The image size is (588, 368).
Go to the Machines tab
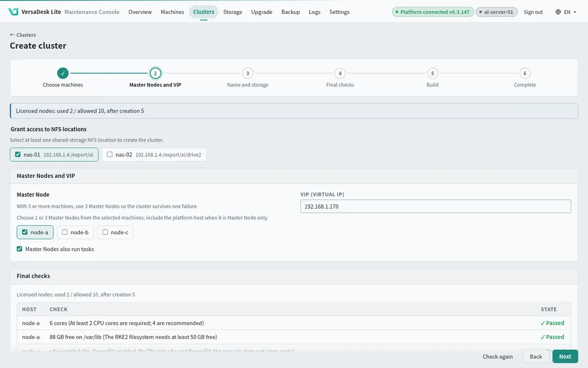[x=172, y=12]
